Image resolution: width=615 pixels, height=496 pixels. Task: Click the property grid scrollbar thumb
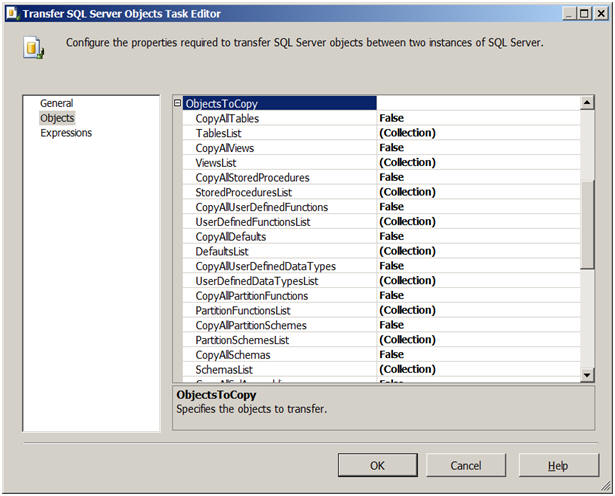[x=587, y=225]
